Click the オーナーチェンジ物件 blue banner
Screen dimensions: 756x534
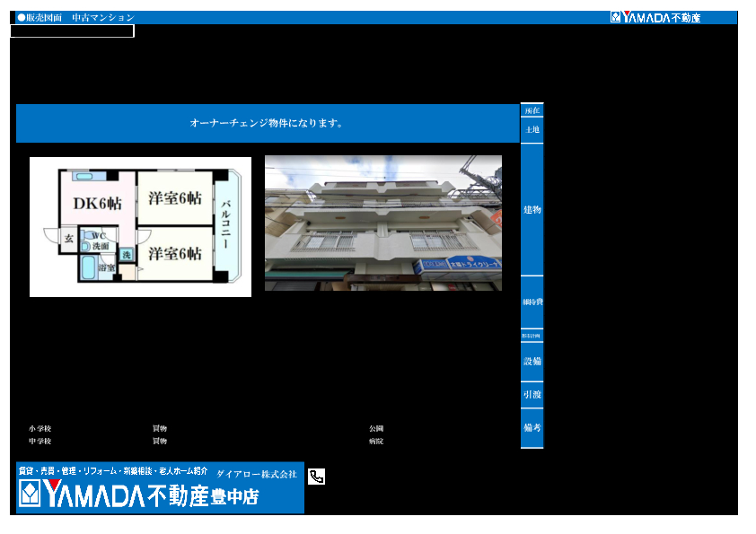tap(267, 123)
